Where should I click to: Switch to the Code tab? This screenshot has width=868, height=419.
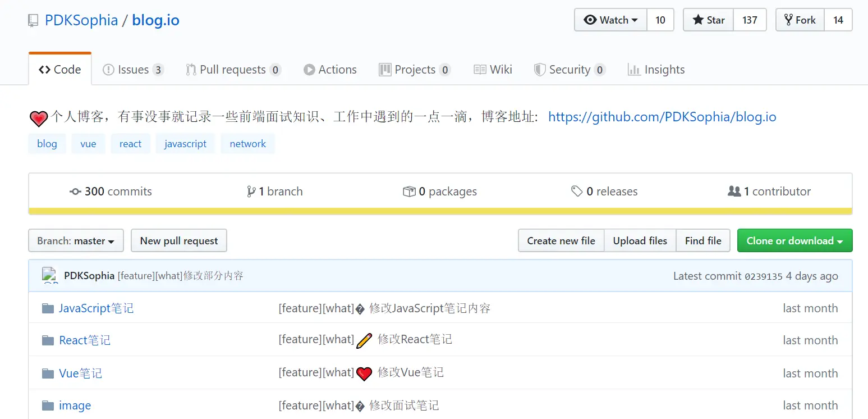60,70
